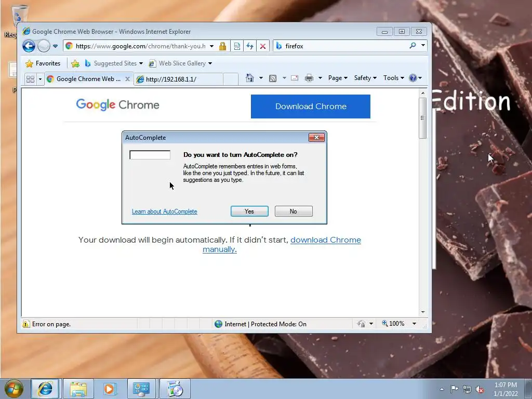Image resolution: width=532 pixels, height=399 pixels.
Task: Click the search box containing firefox
Action: pos(344,46)
